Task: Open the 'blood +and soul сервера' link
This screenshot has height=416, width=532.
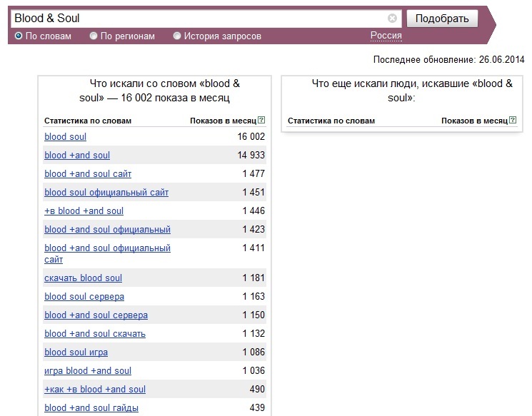Action: click(x=96, y=315)
